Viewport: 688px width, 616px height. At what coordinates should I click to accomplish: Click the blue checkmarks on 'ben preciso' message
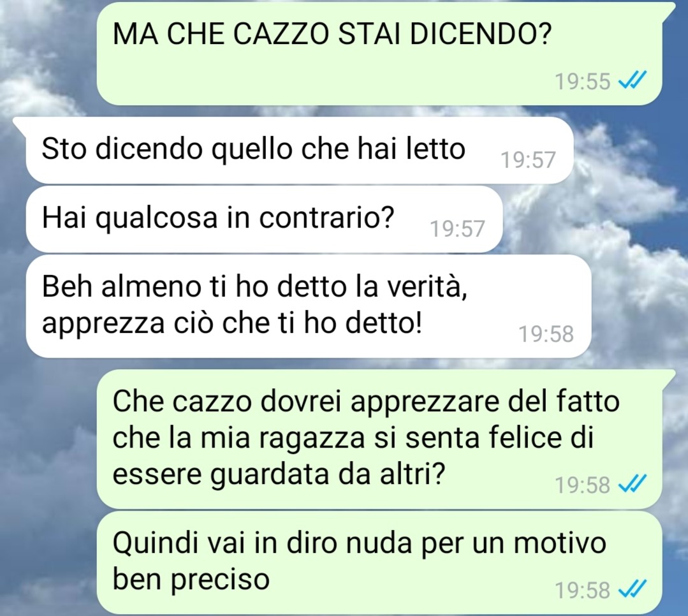pos(632,589)
